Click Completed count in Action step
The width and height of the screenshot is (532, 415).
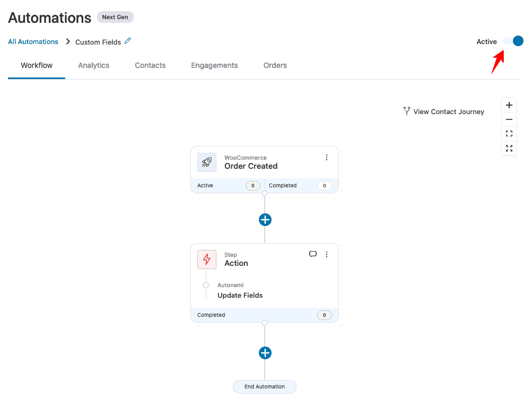pos(325,315)
